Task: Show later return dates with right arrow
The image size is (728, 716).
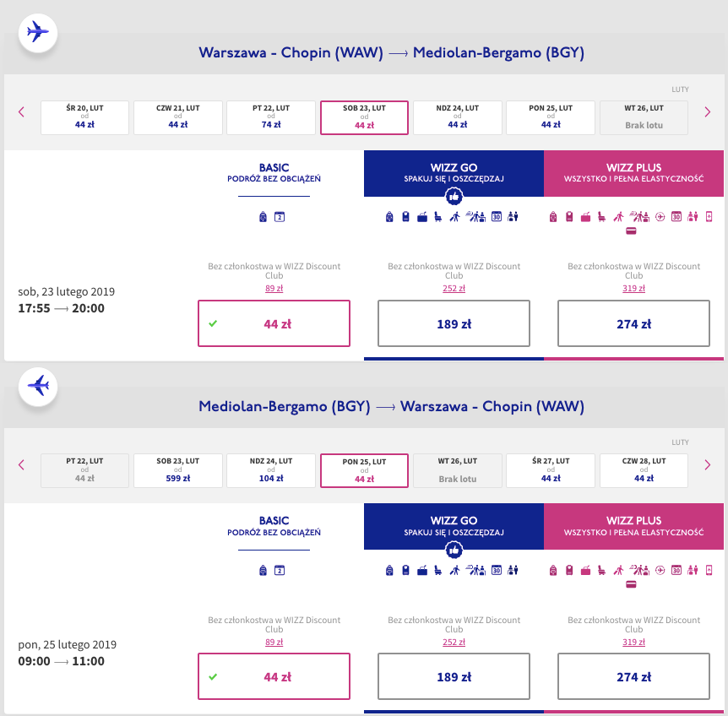Action: coord(707,465)
